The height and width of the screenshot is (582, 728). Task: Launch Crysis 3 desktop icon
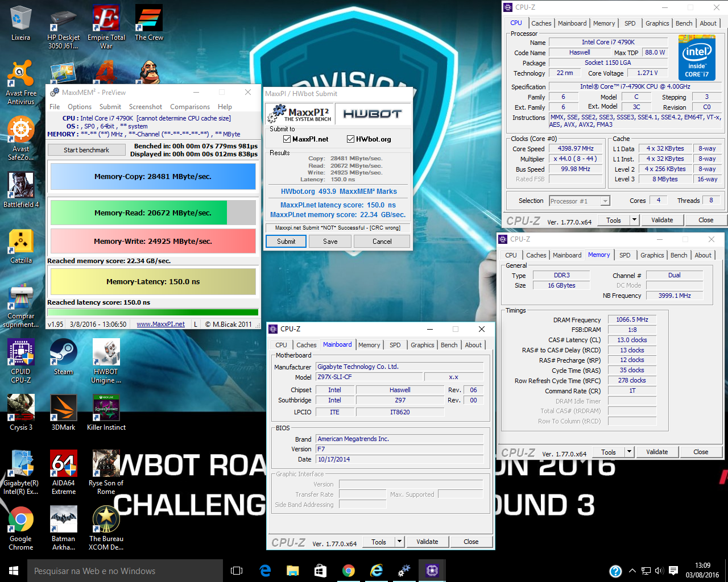tap(21, 413)
